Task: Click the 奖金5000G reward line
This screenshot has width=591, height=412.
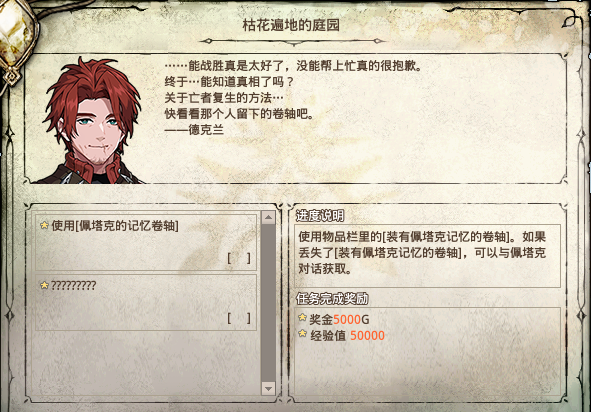Action: pyautogui.click(x=334, y=319)
